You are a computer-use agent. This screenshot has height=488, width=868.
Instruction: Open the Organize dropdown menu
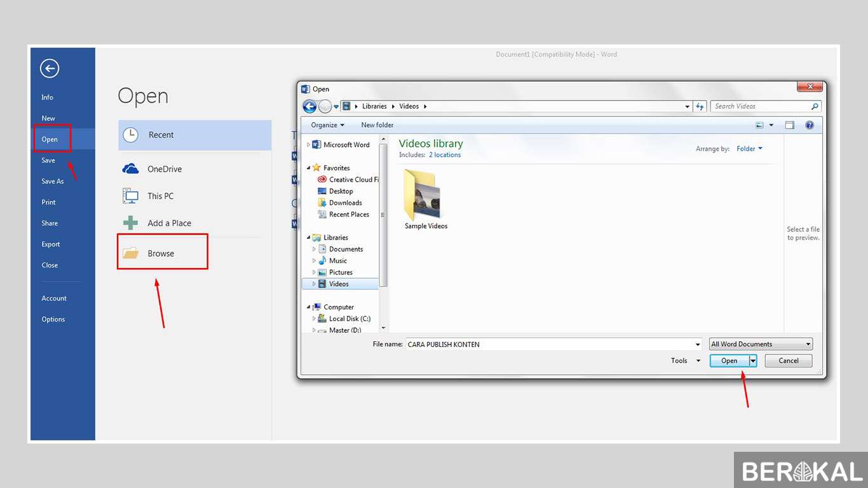click(x=327, y=125)
